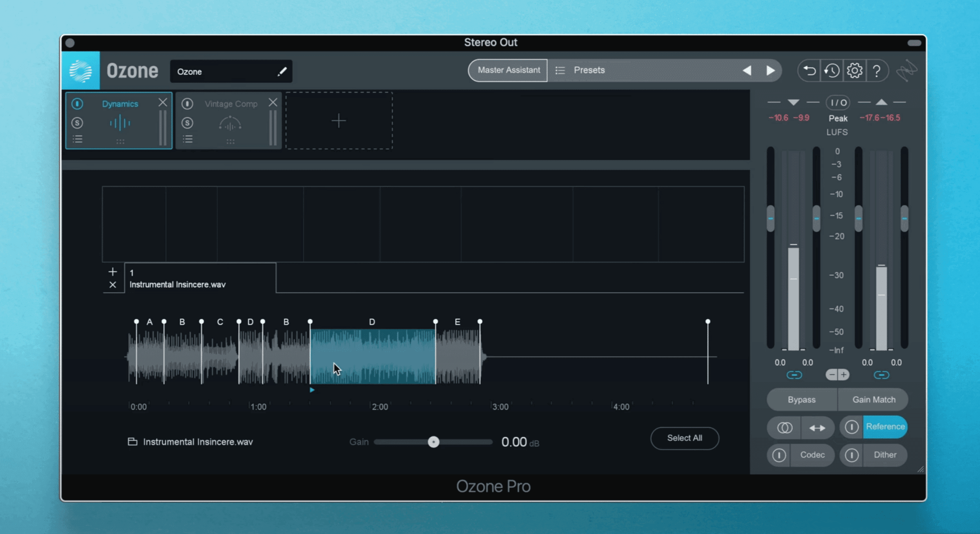This screenshot has width=980, height=534.
Task: Go to previous preset with left arrow
Action: pos(747,70)
